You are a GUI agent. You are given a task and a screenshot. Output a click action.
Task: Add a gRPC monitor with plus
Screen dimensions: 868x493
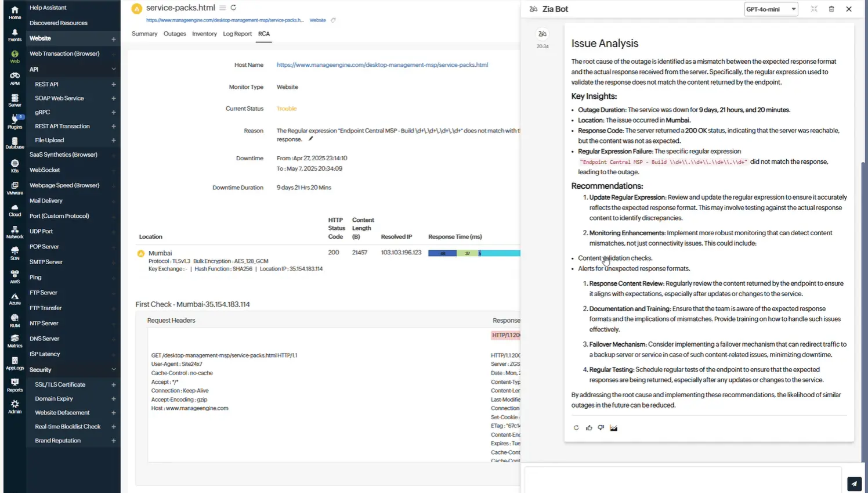pyautogui.click(x=114, y=113)
